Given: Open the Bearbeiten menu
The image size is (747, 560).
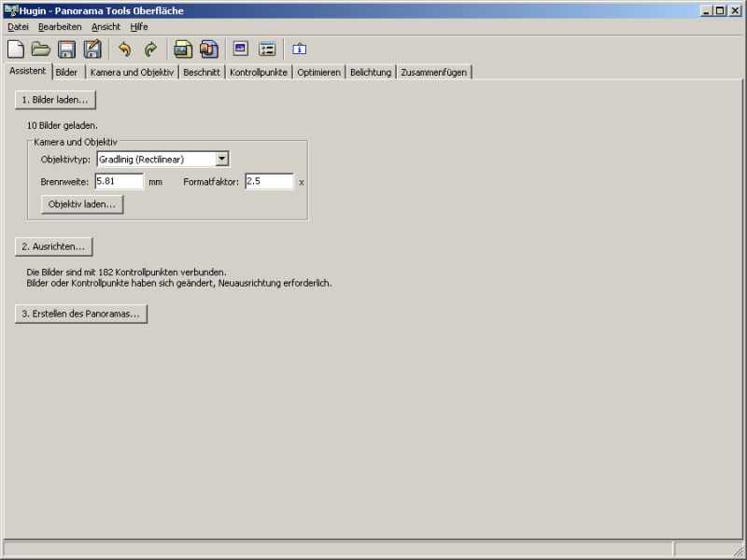Looking at the screenshot, I should 60,27.
